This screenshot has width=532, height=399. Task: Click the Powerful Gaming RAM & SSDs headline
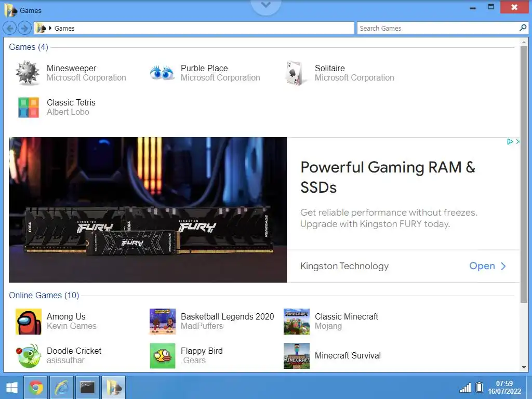click(388, 177)
